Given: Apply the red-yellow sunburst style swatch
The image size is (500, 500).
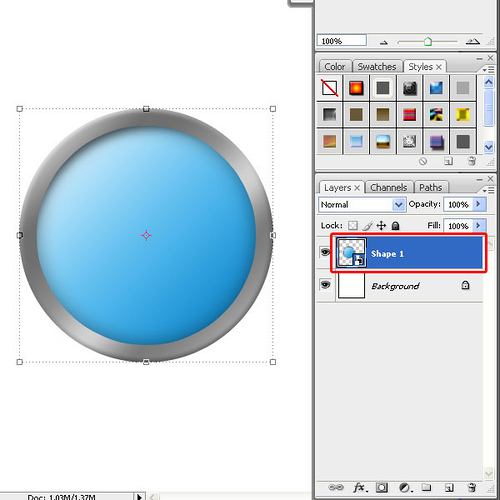Looking at the screenshot, I should click(x=356, y=88).
